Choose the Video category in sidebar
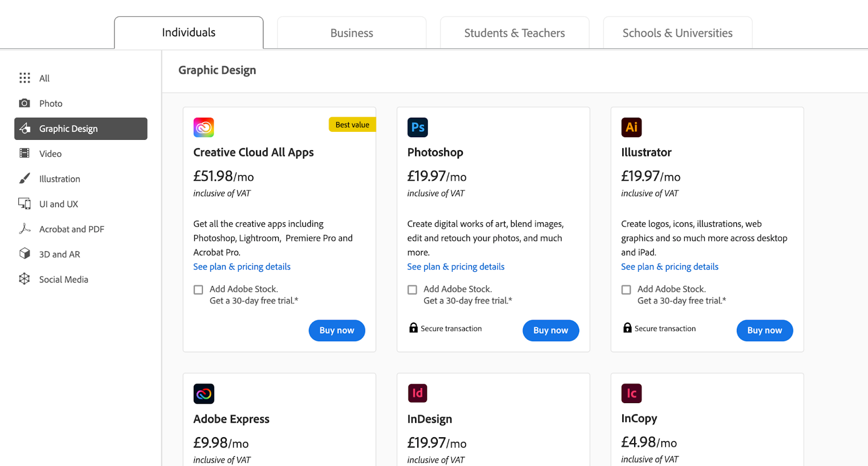Image resolution: width=868 pixels, height=466 pixels. tap(50, 154)
